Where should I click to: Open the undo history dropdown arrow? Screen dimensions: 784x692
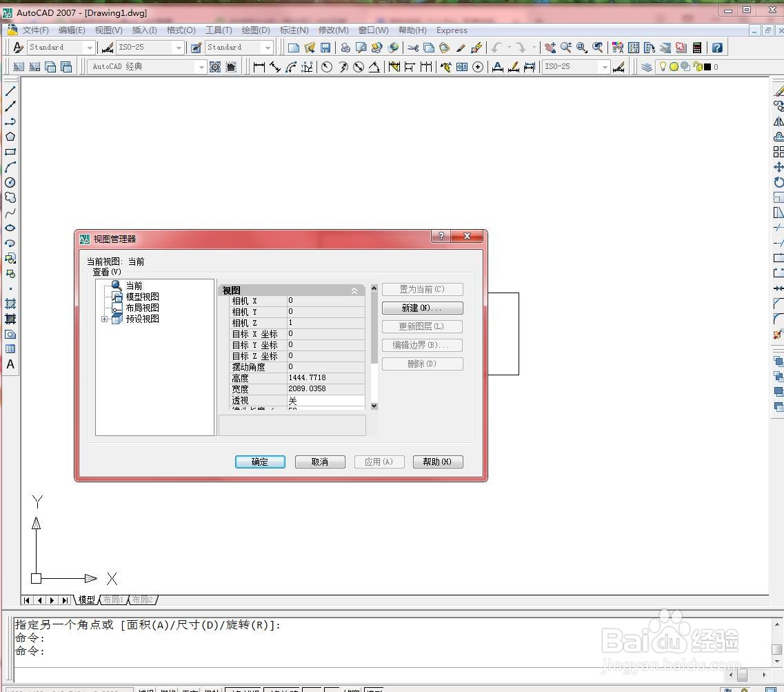[509, 48]
